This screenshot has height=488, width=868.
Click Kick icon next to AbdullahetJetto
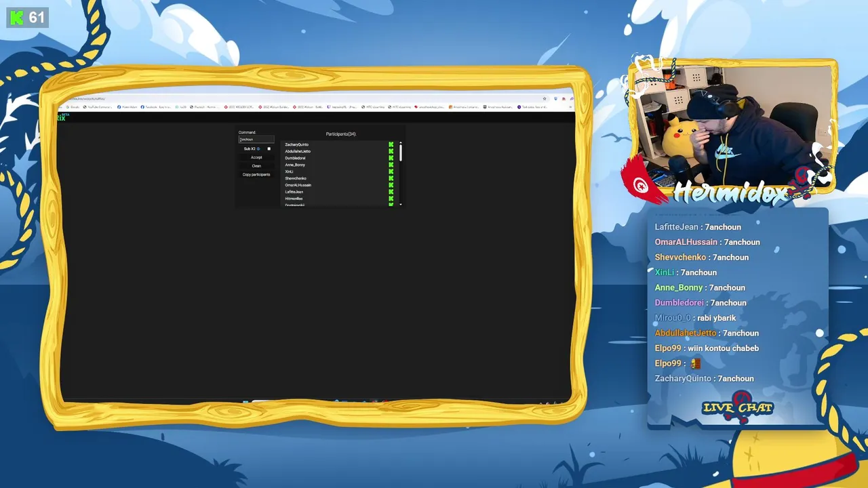point(391,151)
